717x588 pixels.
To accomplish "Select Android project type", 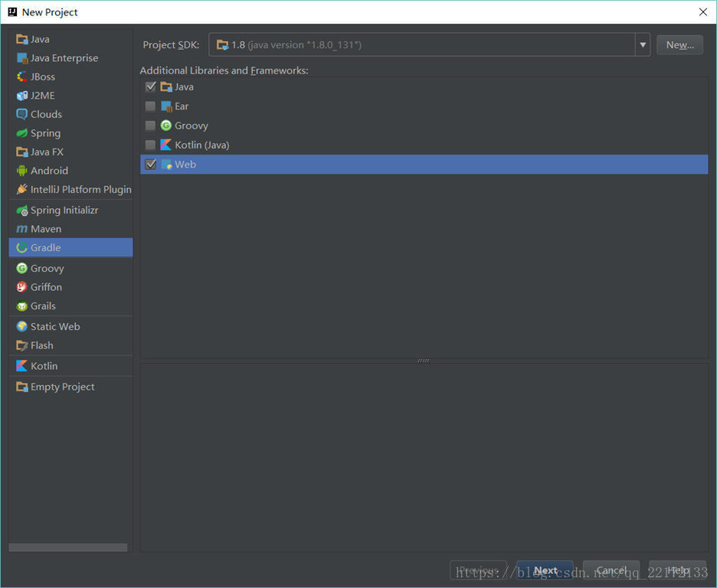I will click(x=71, y=171).
